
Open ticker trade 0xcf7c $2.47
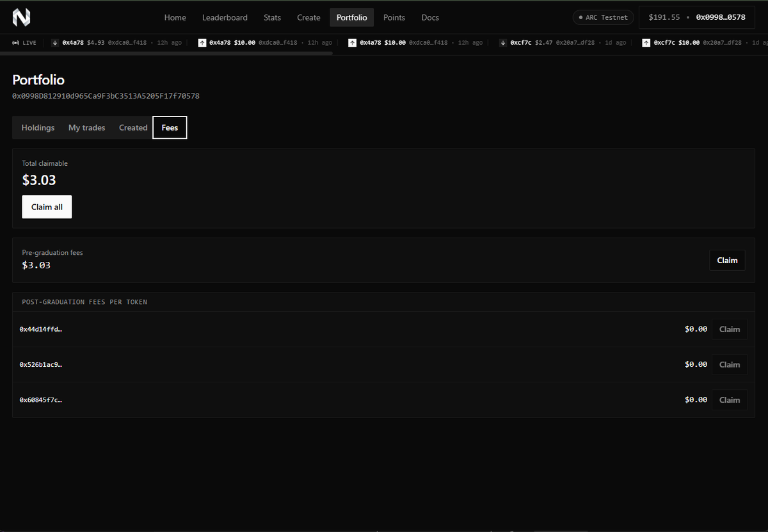tap(563, 43)
